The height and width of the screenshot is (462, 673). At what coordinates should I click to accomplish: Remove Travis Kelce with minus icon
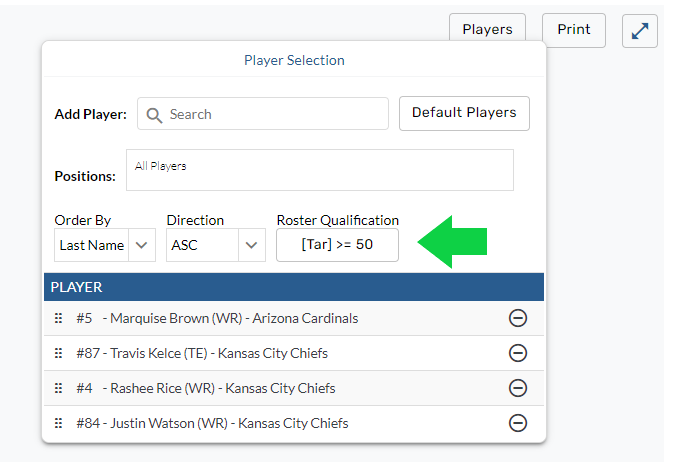tap(518, 353)
